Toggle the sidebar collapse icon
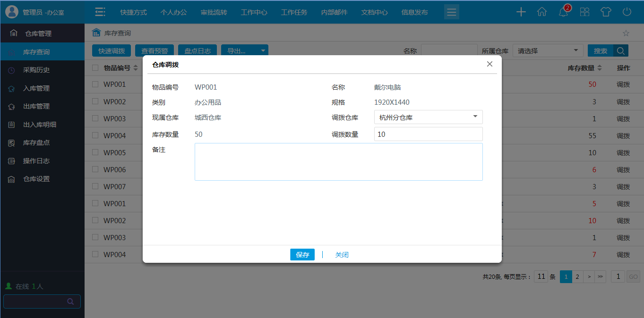 point(100,12)
